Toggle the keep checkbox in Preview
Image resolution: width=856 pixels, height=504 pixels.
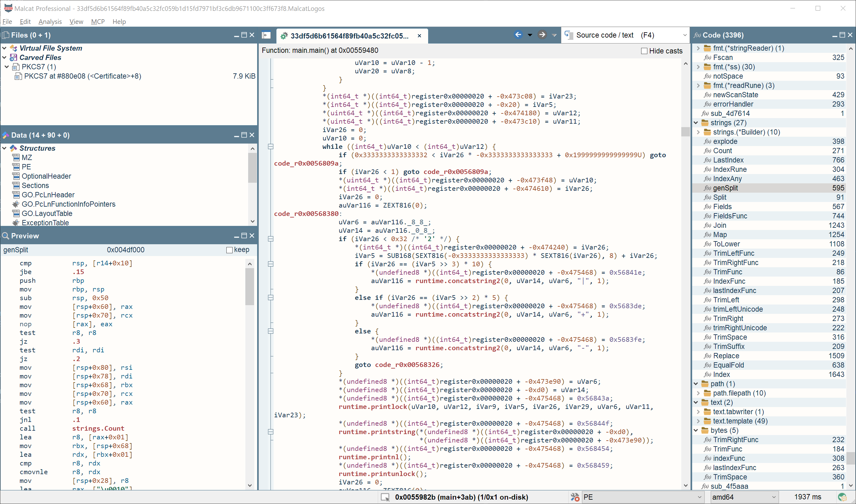click(x=229, y=250)
